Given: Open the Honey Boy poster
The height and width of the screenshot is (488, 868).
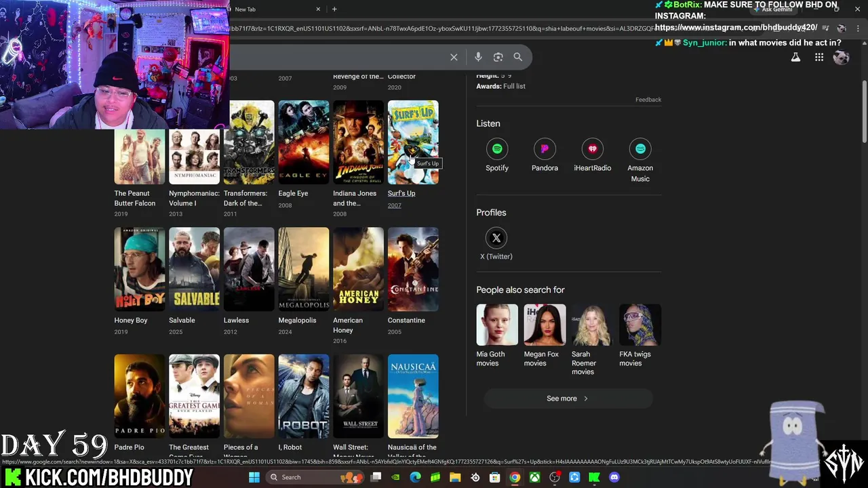Looking at the screenshot, I should 140,269.
